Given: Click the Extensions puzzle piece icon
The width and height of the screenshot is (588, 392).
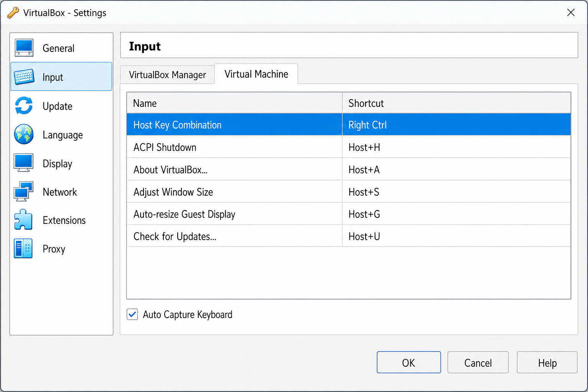Looking at the screenshot, I should (x=23, y=220).
